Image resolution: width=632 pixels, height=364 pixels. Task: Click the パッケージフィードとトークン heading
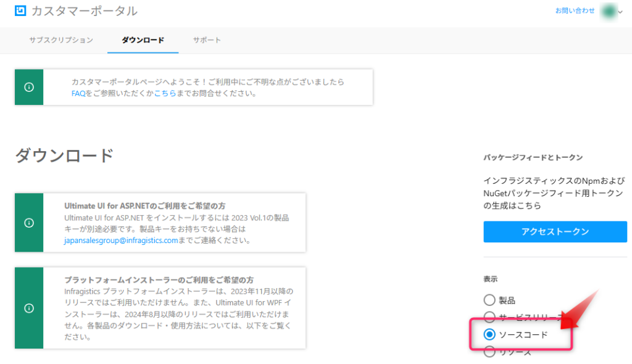point(533,157)
